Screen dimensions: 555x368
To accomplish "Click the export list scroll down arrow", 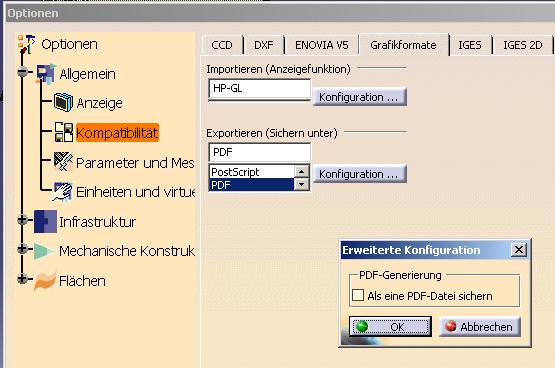I will pos(302,184).
